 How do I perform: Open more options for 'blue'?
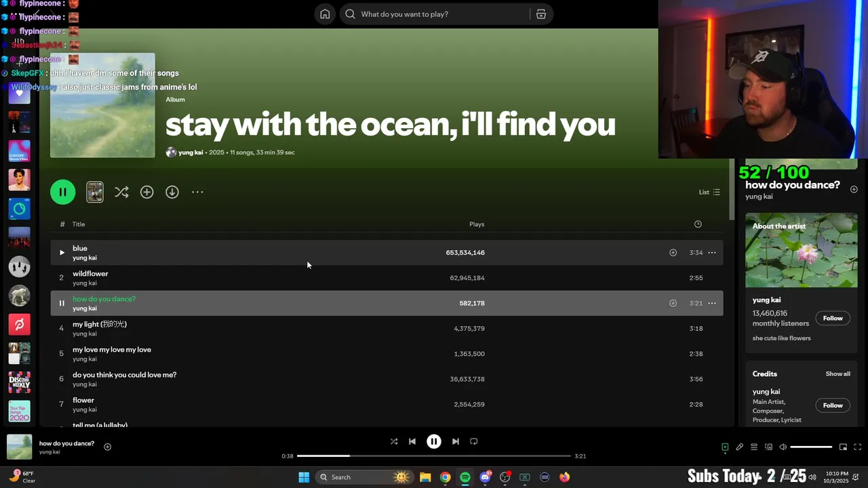(x=712, y=253)
